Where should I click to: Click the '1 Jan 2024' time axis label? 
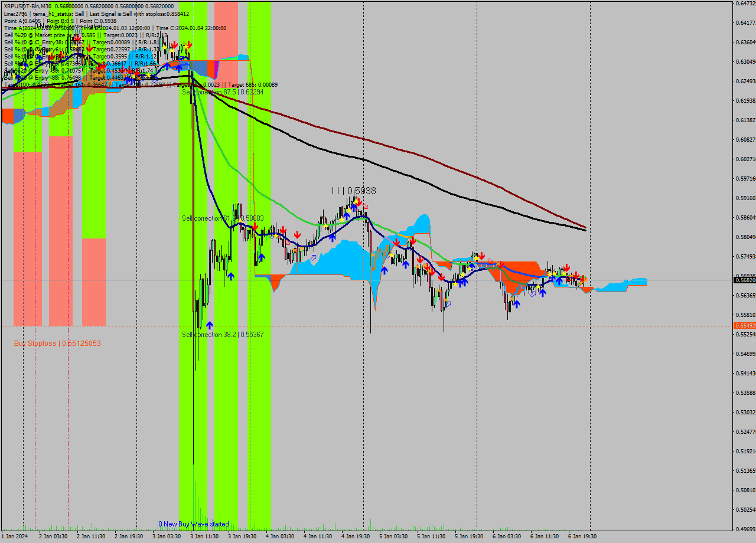pyautogui.click(x=14, y=537)
